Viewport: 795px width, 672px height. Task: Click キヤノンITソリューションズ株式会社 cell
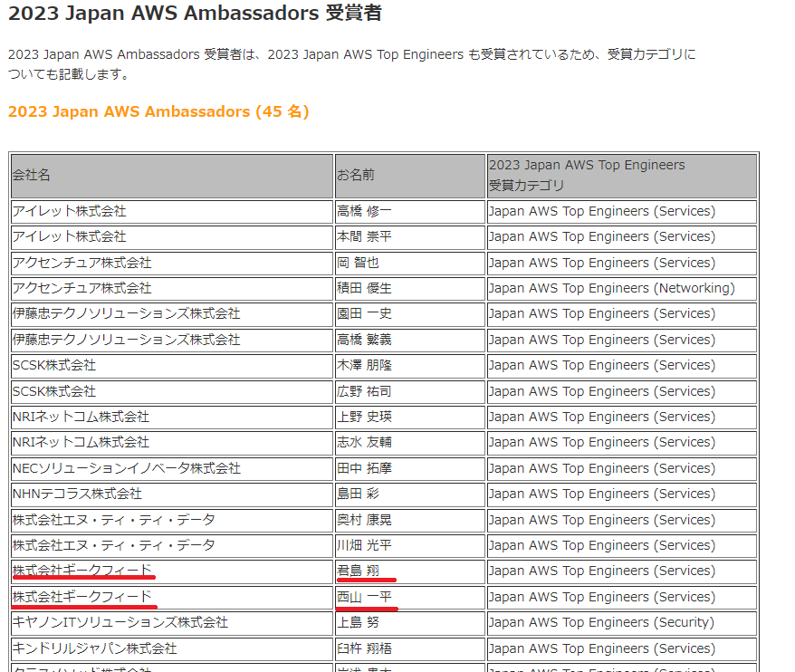172,623
